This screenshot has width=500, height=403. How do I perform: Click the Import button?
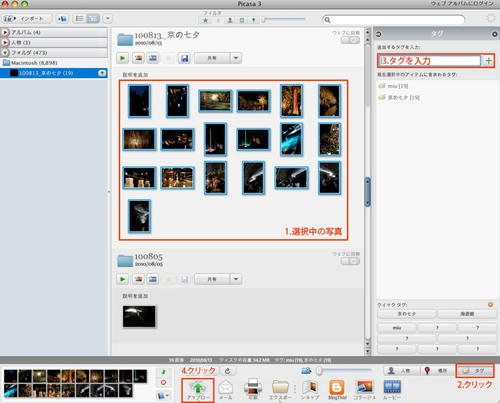27,19
